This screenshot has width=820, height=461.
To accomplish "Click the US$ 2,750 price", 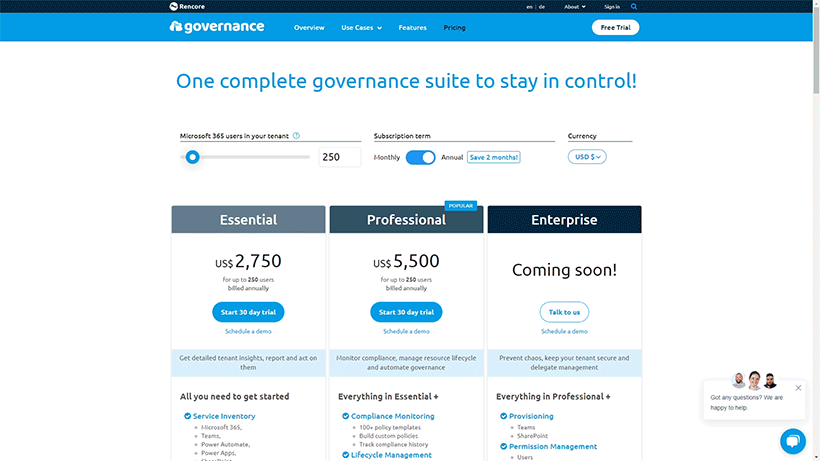I will (x=248, y=261).
